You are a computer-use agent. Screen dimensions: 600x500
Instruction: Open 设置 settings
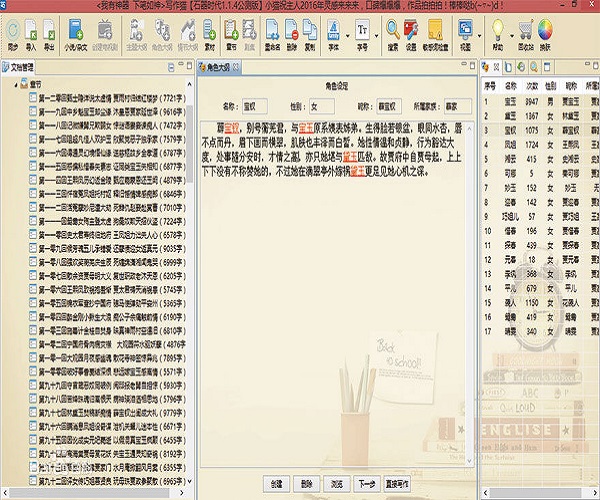click(411, 36)
